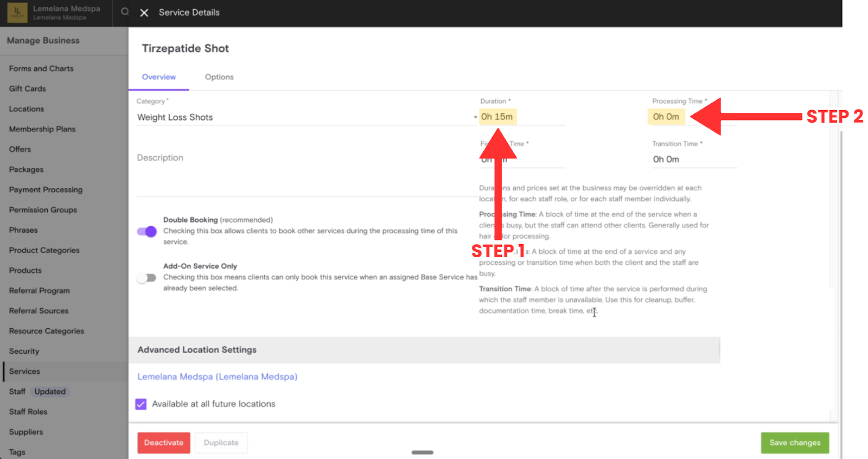This screenshot has width=868, height=459.
Task: Open Phrases in sidebar
Action: pos(23,230)
